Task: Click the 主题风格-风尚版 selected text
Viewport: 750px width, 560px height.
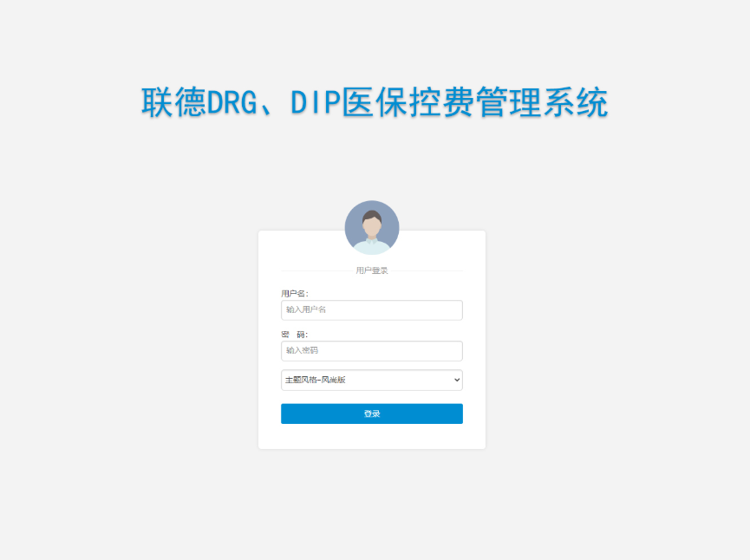Action: (x=316, y=380)
